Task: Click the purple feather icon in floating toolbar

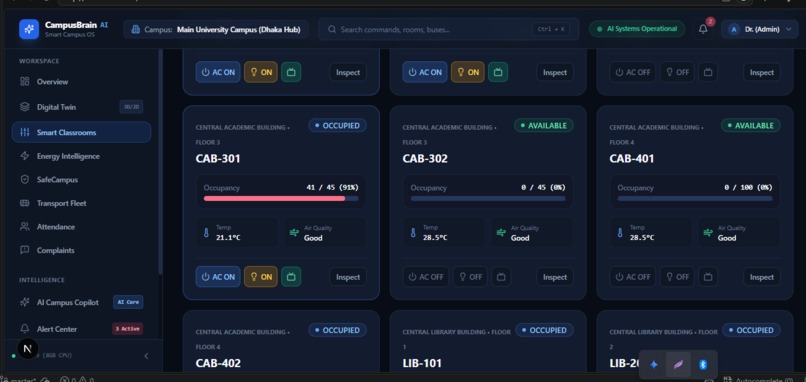Action: click(678, 365)
